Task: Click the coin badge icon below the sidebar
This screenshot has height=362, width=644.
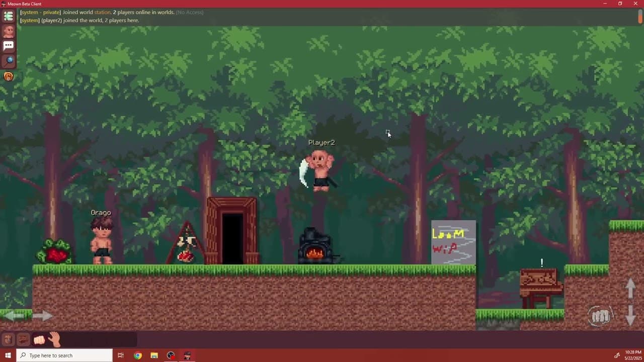Action: coord(8,76)
